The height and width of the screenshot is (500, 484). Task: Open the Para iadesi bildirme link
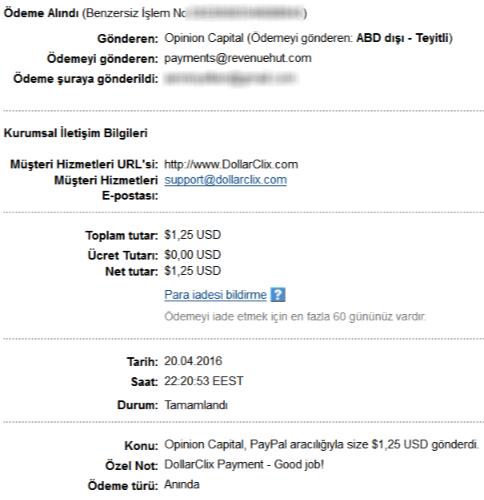coord(215,295)
